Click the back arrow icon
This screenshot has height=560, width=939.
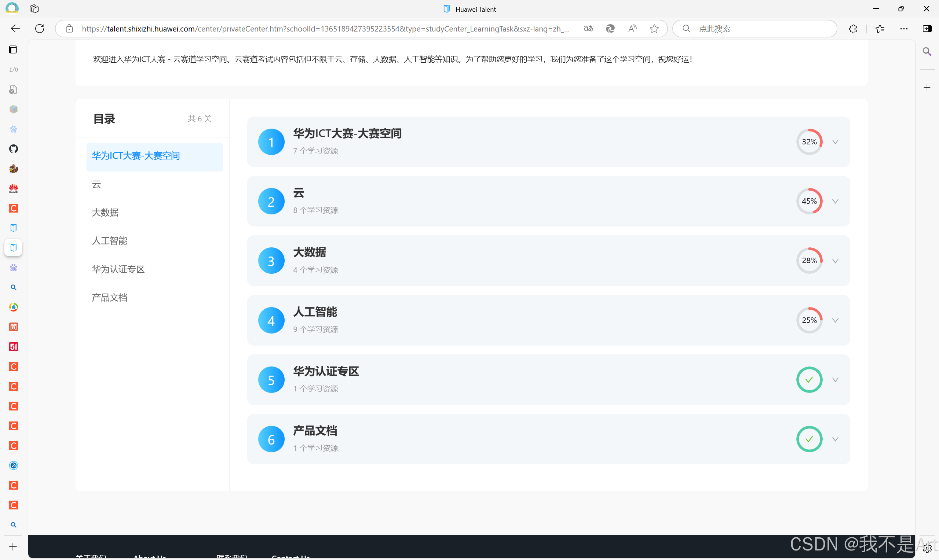15,29
